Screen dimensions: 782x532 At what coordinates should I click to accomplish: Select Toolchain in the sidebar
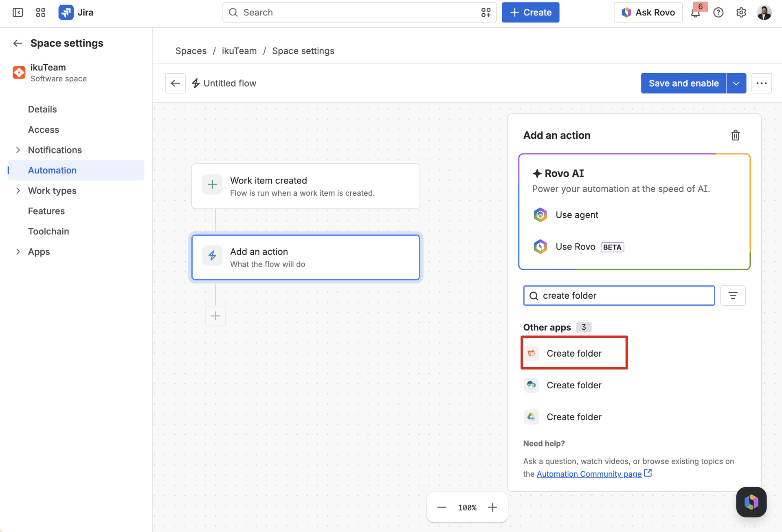click(x=48, y=231)
